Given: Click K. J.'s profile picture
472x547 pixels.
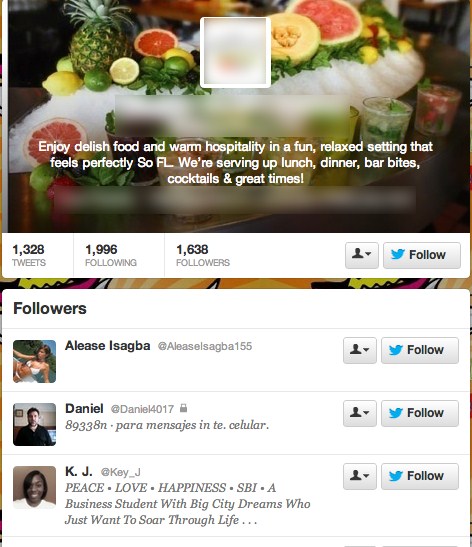Looking at the screenshot, I should (35, 487).
